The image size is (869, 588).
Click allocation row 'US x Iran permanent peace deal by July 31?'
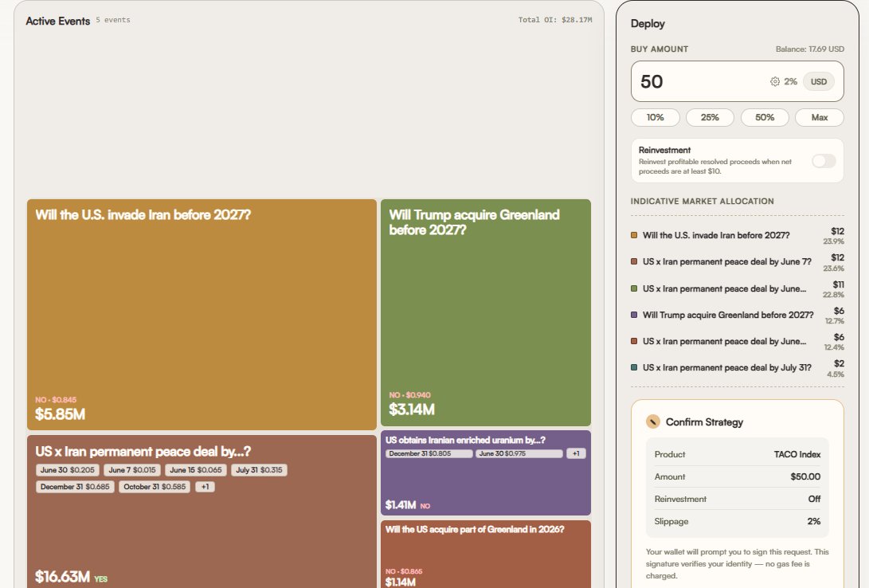[x=737, y=368]
